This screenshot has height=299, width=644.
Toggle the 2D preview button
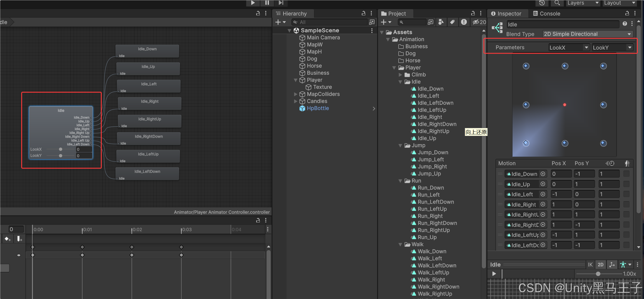[601, 265]
